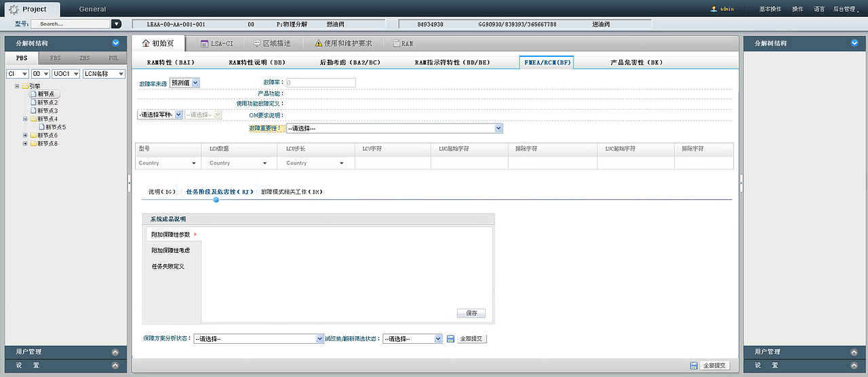Click the file icon of 新节点2
This screenshot has height=377, width=868.
(33, 102)
